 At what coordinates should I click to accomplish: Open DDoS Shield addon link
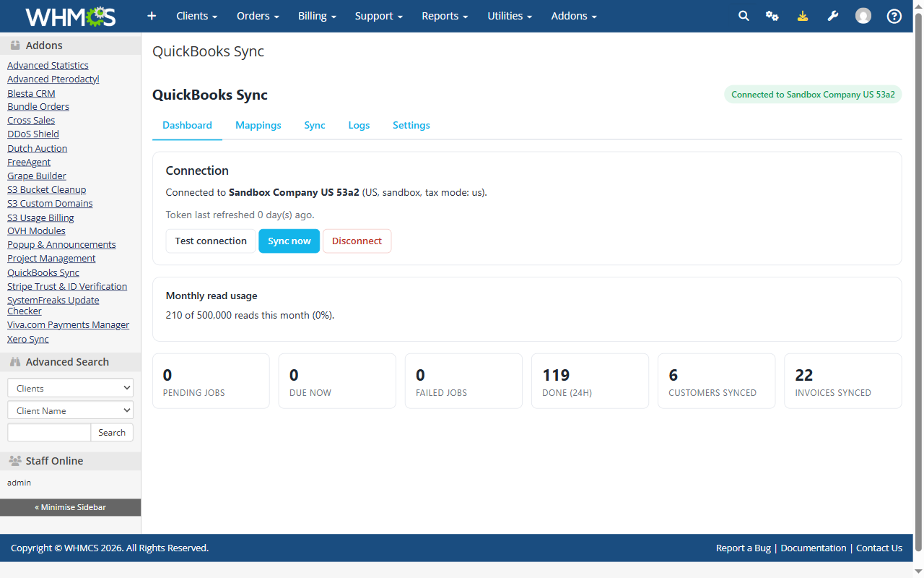(x=33, y=134)
